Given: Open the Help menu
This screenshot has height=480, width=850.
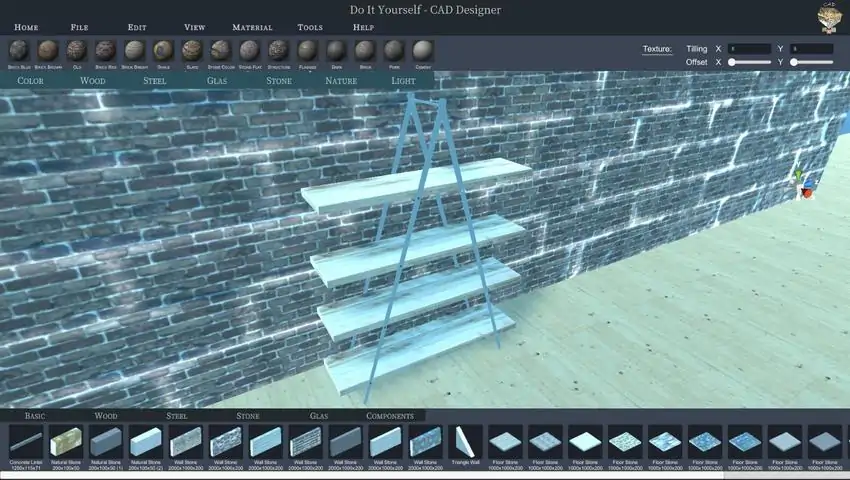Looking at the screenshot, I should (363, 27).
